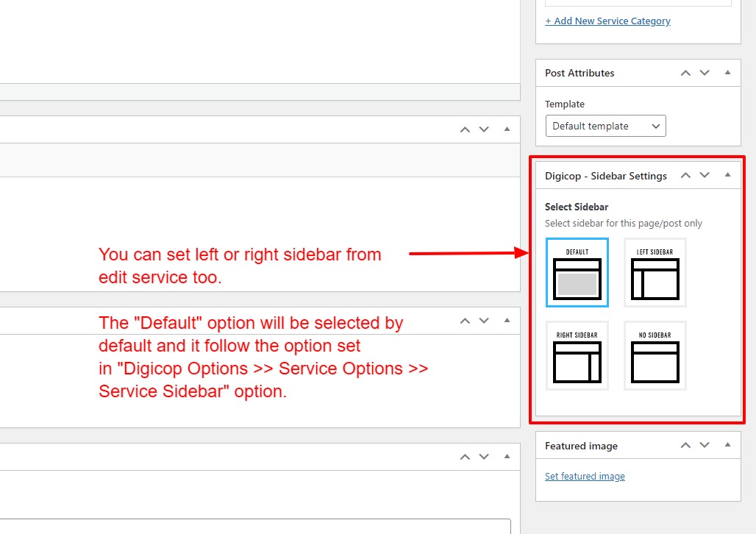
Task: Click the Featured image panel heading
Action: click(581, 446)
